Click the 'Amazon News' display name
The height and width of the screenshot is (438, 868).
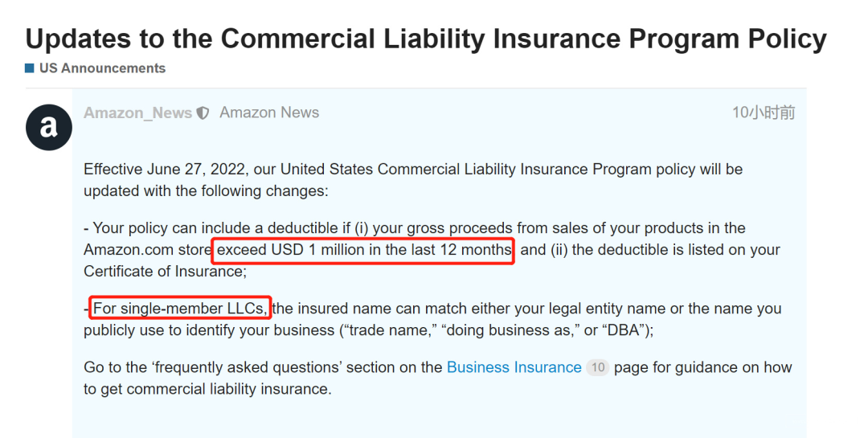tap(269, 113)
